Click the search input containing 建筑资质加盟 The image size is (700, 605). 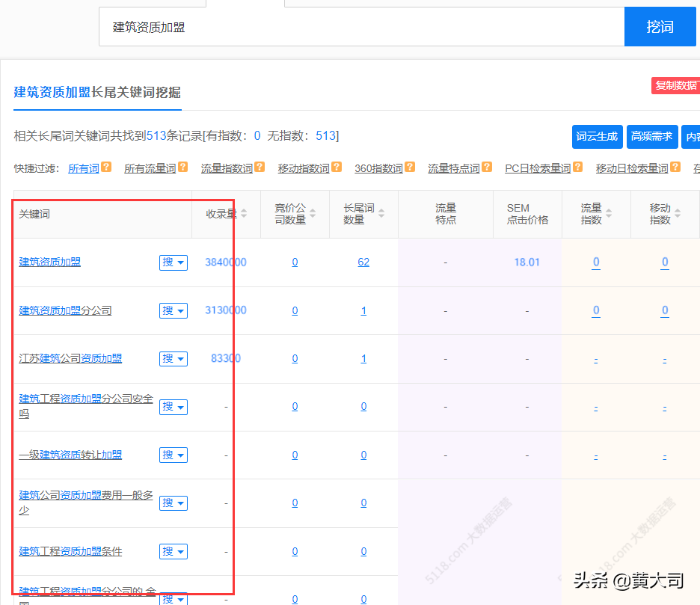pyautogui.click(x=299, y=26)
